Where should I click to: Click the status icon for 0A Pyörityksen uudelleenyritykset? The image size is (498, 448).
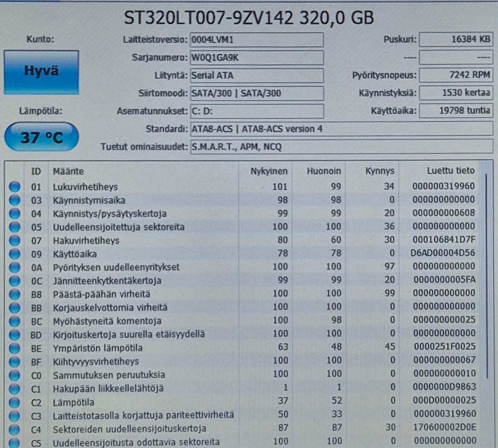pos(15,267)
